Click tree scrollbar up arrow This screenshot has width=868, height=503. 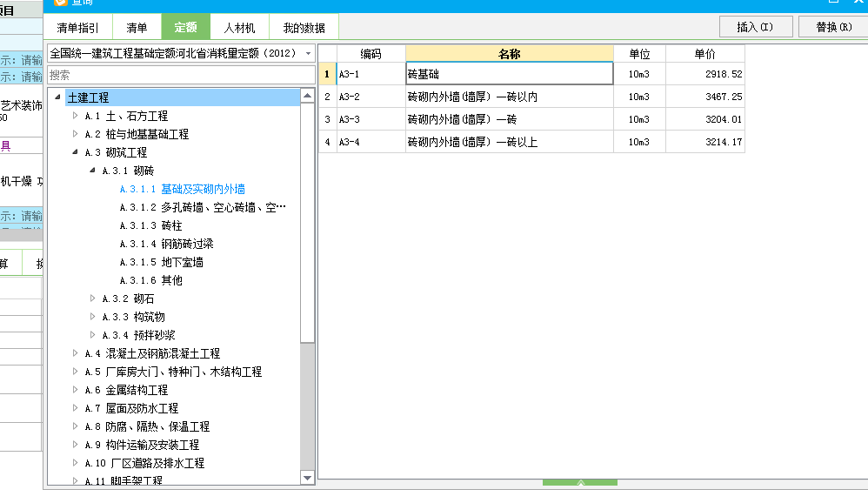click(x=307, y=96)
